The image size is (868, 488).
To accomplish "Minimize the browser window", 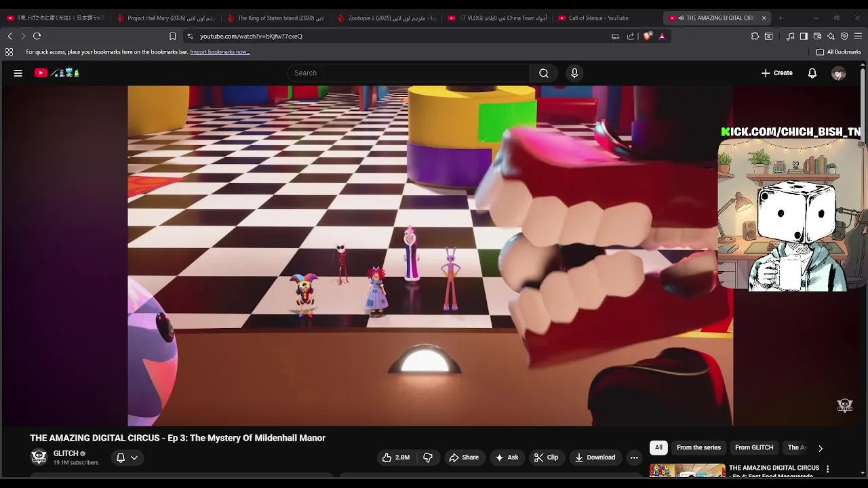I will pos(816,18).
